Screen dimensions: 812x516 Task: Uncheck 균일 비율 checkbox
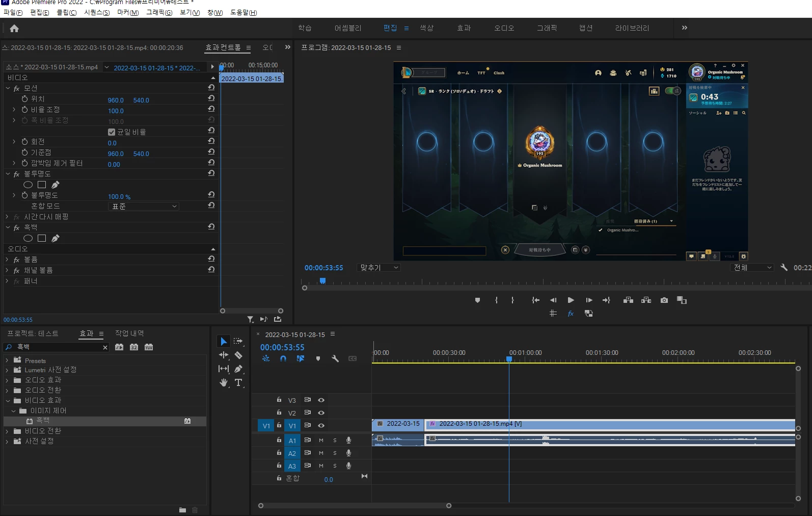click(x=112, y=132)
